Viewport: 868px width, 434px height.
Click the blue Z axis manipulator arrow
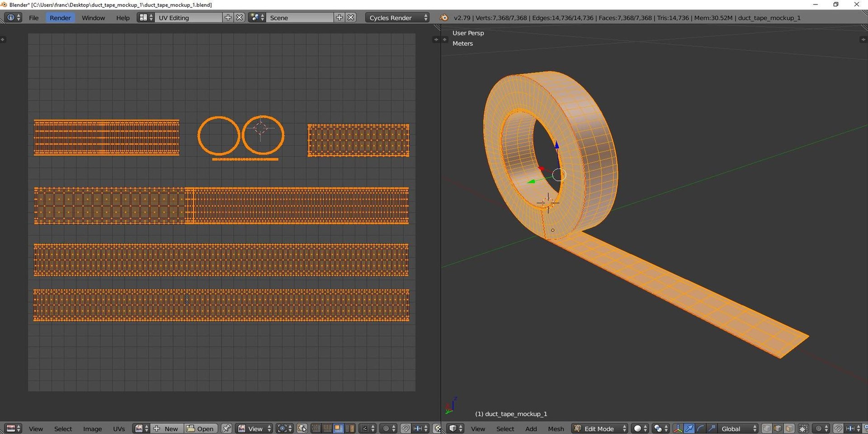tap(557, 145)
